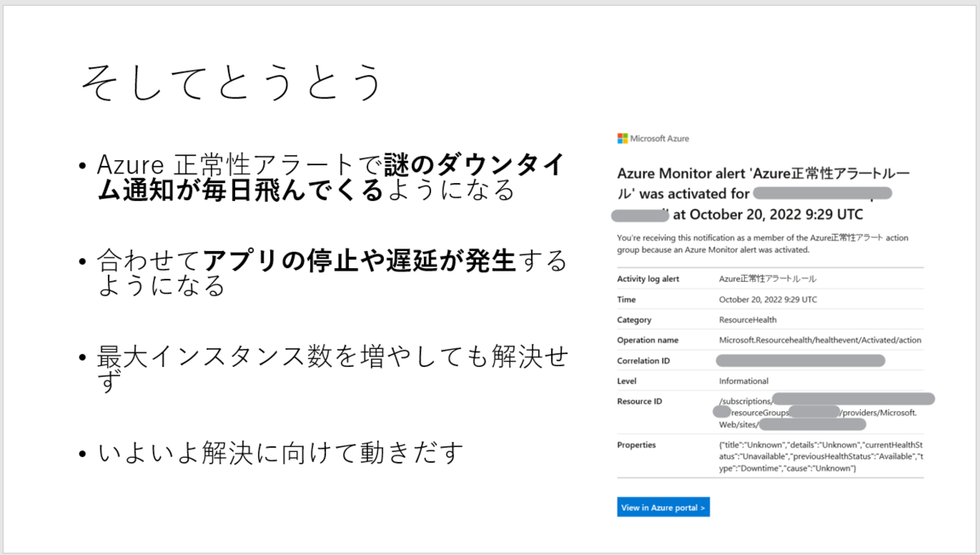Click the Microsoft.Resourcehealth/healthevent/Activated/action value
This screenshot has height=555, width=980.
coord(820,340)
